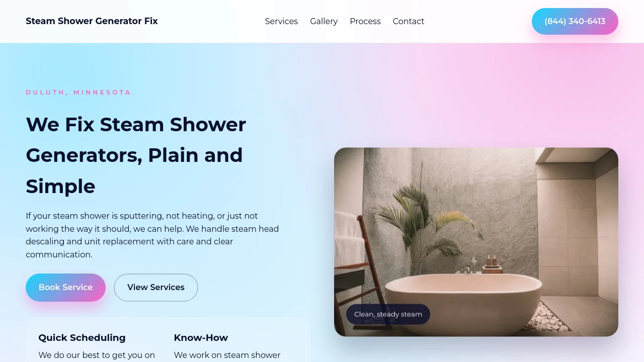This screenshot has width=644, height=362.
Task: Open the Services nav link
Action: click(281, 21)
